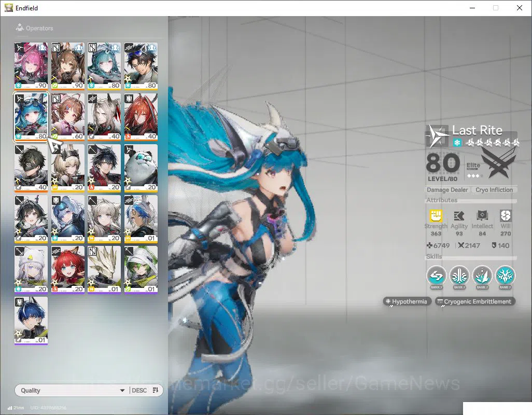Select the dark-blue-haired level 01 operator
Viewport: 532px width, 415px height.
(x=31, y=321)
